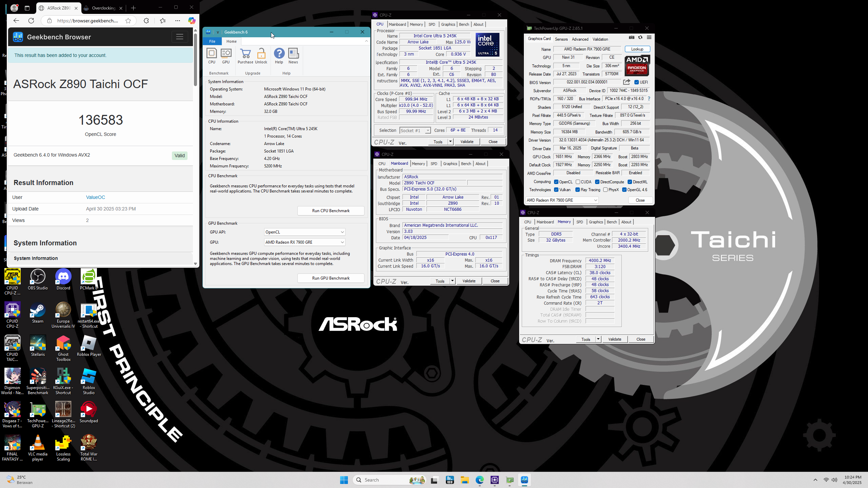The height and width of the screenshot is (488, 868).
Task: Take a GPU-Z screenshot with camera icon
Action: 631,38
